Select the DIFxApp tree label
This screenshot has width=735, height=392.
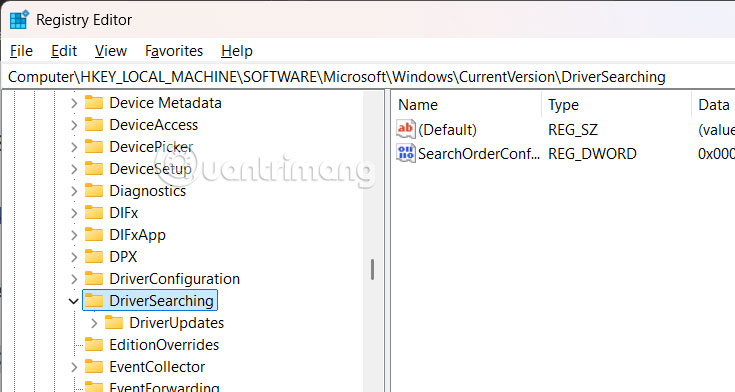click(137, 235)
